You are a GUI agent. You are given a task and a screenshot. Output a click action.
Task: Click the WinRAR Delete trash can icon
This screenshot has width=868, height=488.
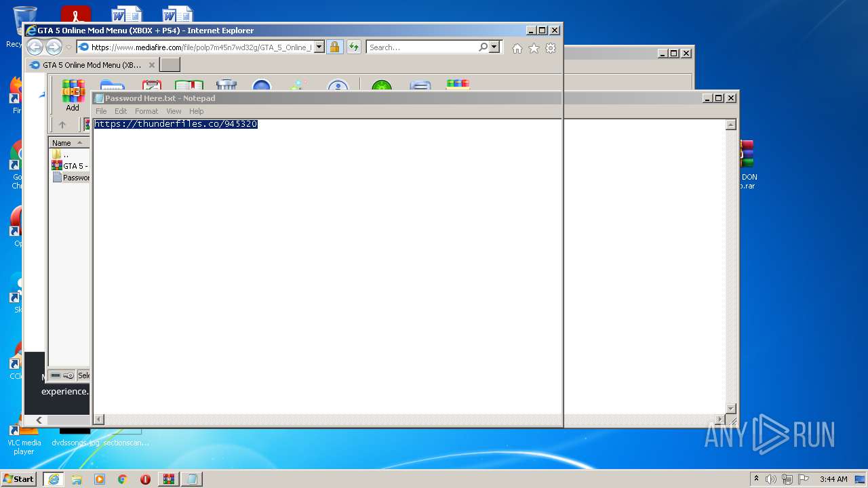(x=226, y=85)
